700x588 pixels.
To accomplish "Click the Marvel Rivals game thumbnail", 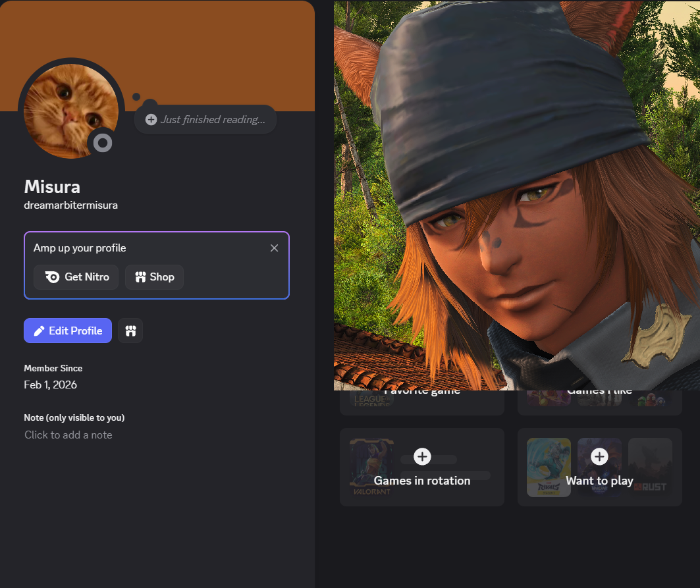I will point(549,467).
